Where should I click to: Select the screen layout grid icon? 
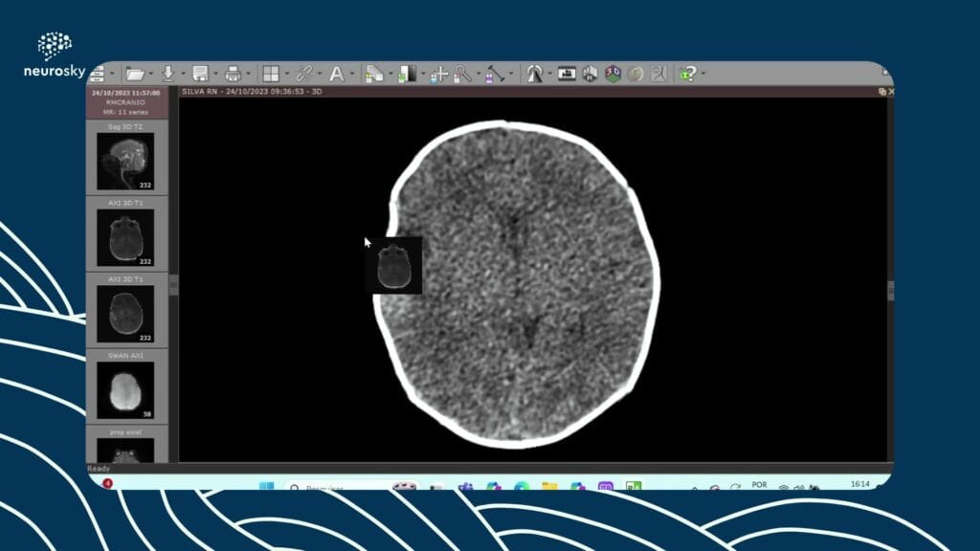271,74
